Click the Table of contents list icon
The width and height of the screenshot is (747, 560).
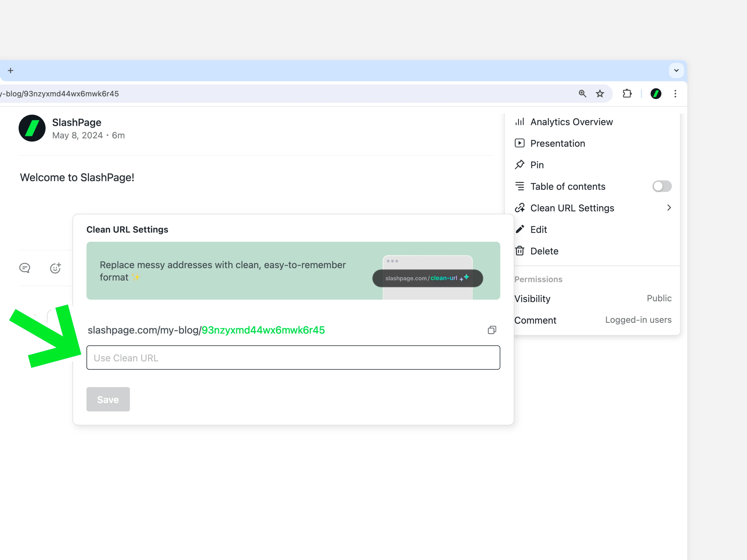point(520,186)
